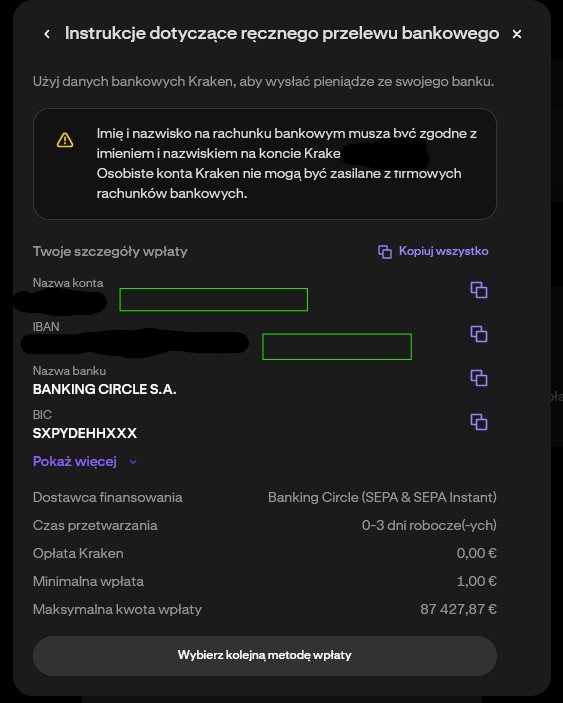Click the yellow warning triangle icon
Viewport: 563px width, 703px height.
(65, 140)
